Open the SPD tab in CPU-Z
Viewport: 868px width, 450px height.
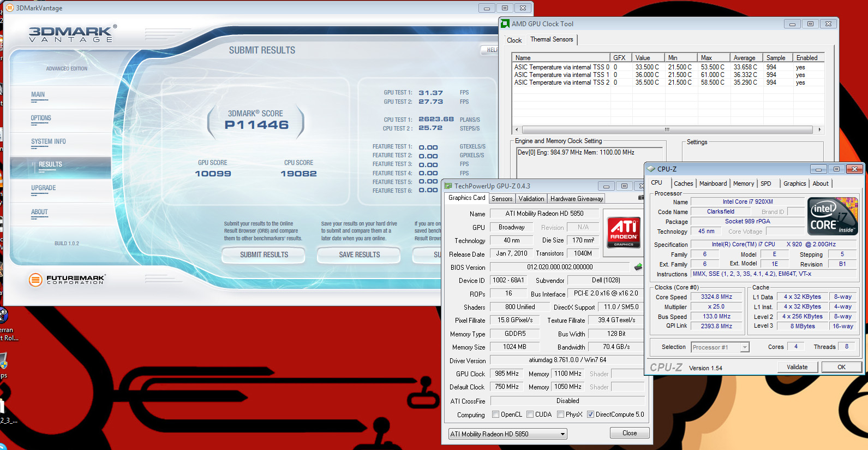(766, 183)
